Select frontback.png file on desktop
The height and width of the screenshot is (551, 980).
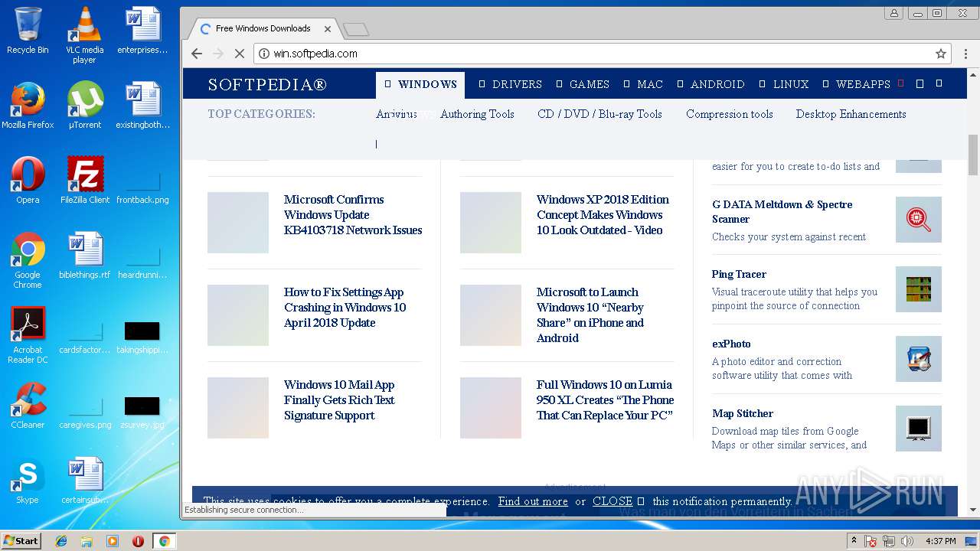(x=142, y=187)
